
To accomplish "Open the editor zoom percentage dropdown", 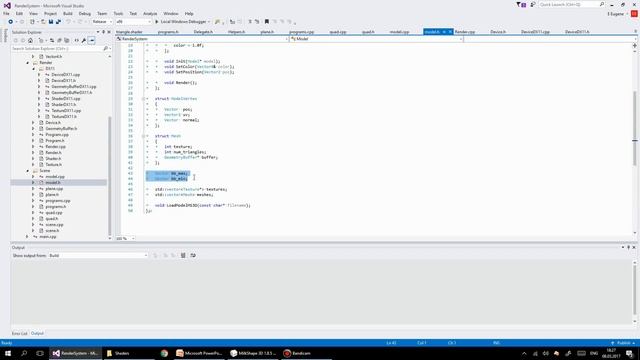I will point(125,238).
